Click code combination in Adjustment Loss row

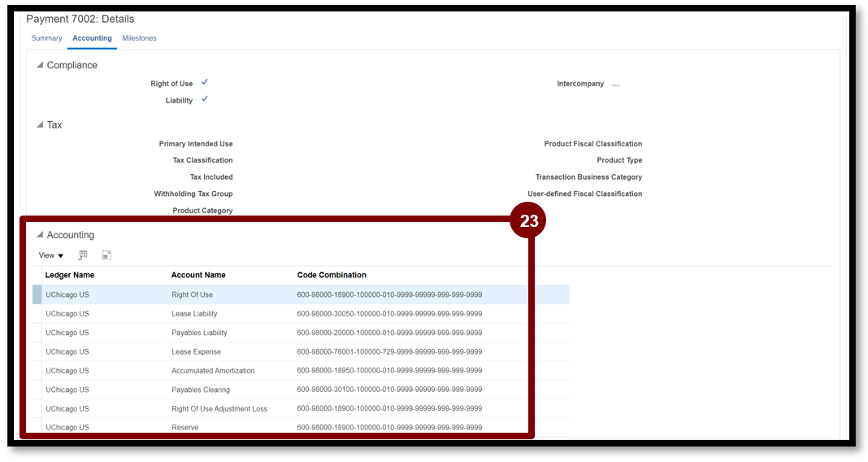(x=389, y=408)
